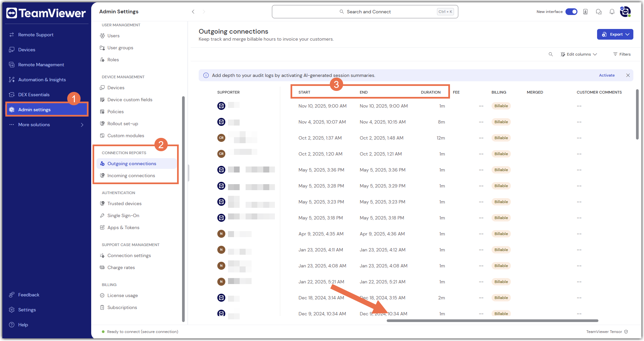
Task: Click the Nov 10, 2025, 9:00 AM start cell
Action: pyautogui.click(x=322, y=106)
